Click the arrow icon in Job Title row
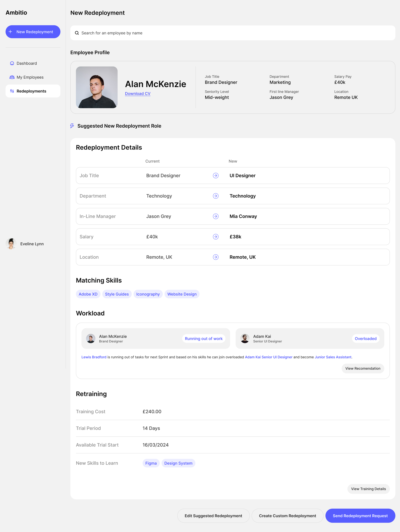400x532 pixels. [x=216, y=176]
